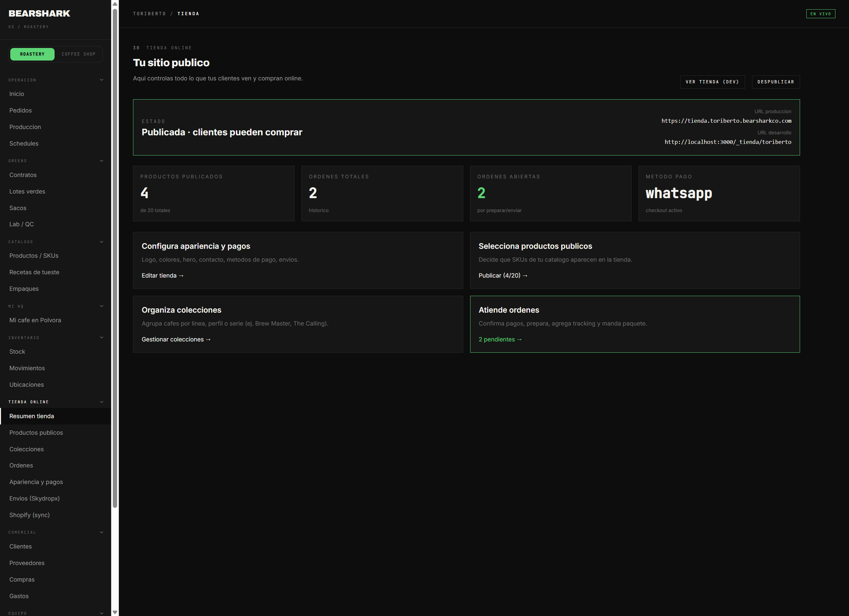Collapse the Mi HQ section chevron

(102, 306)
